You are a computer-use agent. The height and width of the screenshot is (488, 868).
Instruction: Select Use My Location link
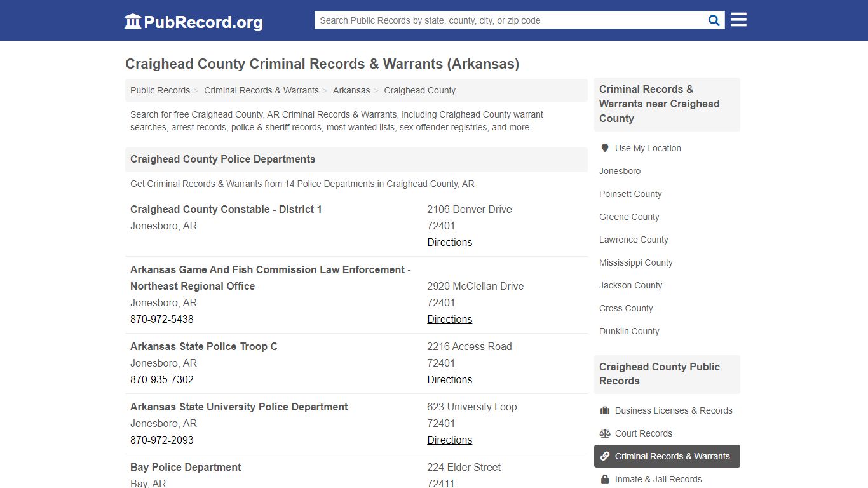[x=648, y=148]
